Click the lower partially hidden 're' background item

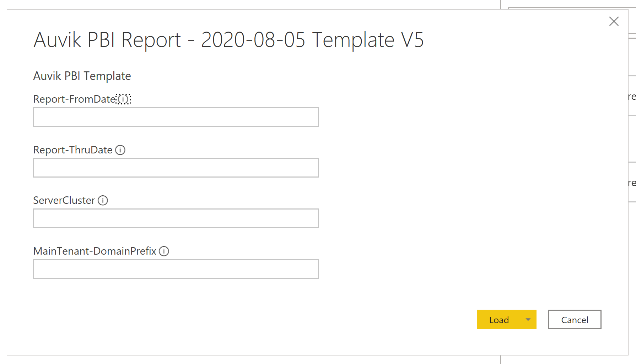coord(632,183)
